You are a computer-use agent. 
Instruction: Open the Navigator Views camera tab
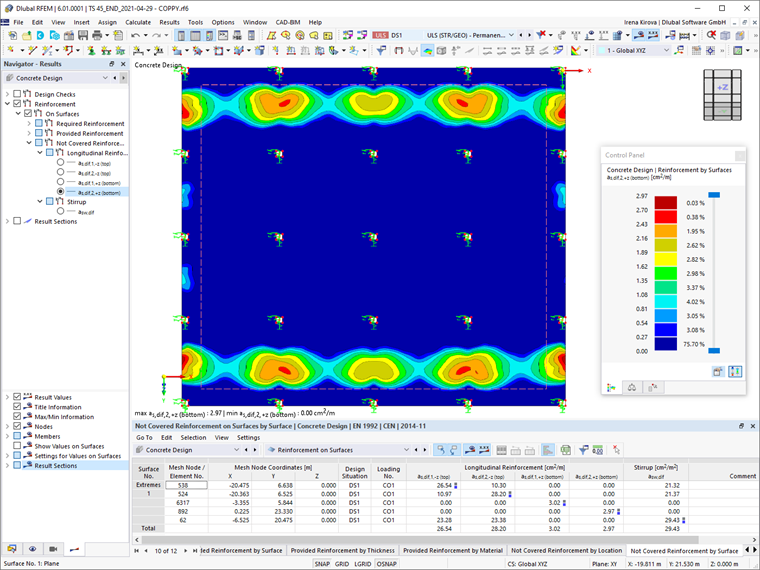coord(53,549)
